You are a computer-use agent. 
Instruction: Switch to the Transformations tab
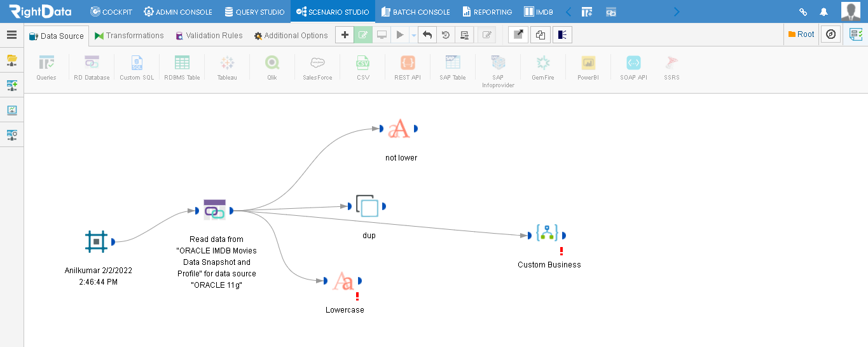[129, 36]
